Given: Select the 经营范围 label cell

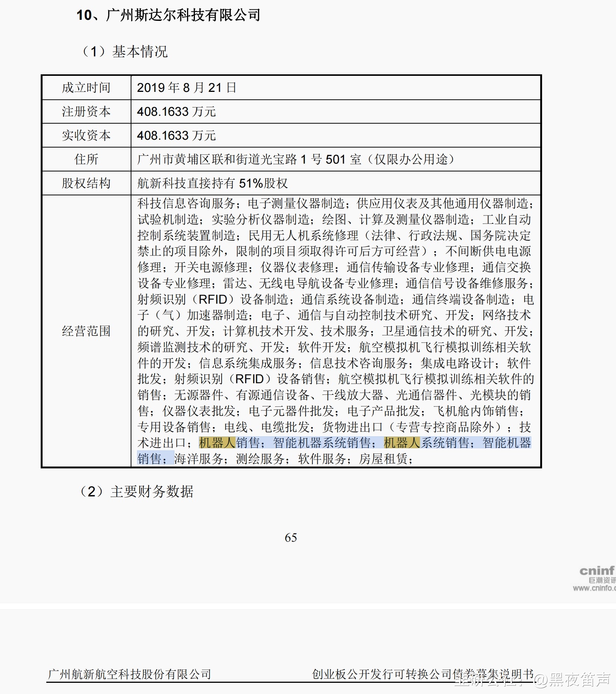Looking at the screenshot, I should tap(86, 331).
